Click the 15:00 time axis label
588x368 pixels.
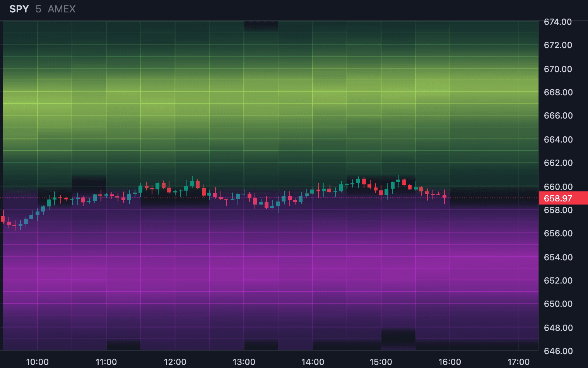click(x=381, y=362)
